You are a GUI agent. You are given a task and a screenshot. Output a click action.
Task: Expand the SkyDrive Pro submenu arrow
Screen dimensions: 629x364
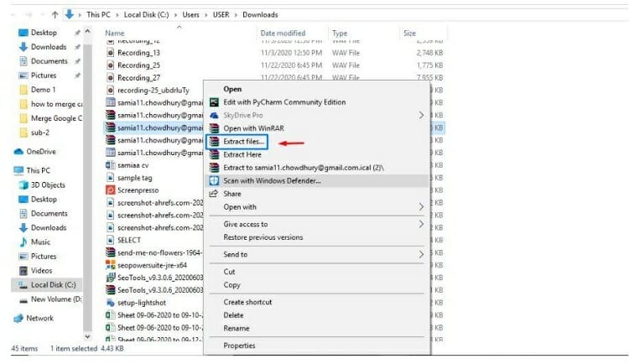coord(421,116)
